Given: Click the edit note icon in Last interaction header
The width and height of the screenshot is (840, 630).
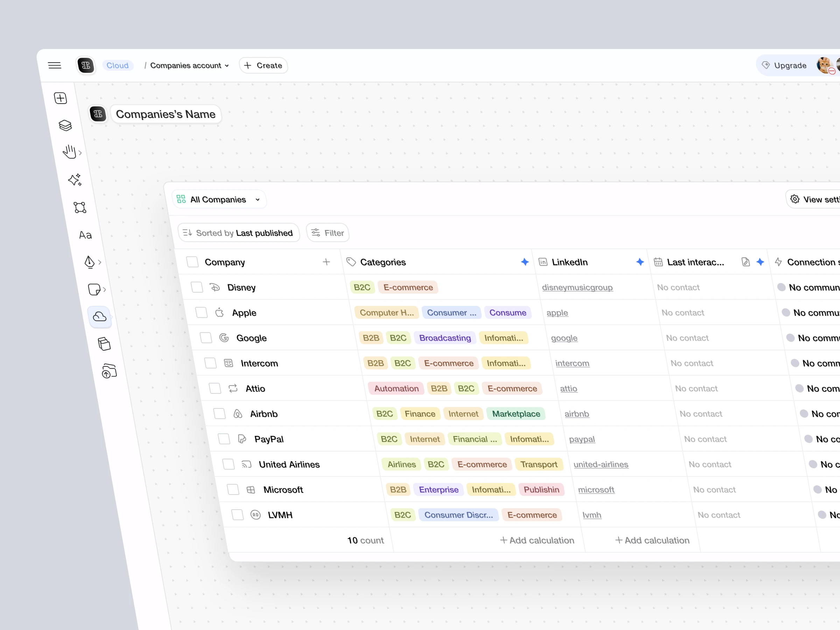Looking at the screenshot, I should [745, 262].
